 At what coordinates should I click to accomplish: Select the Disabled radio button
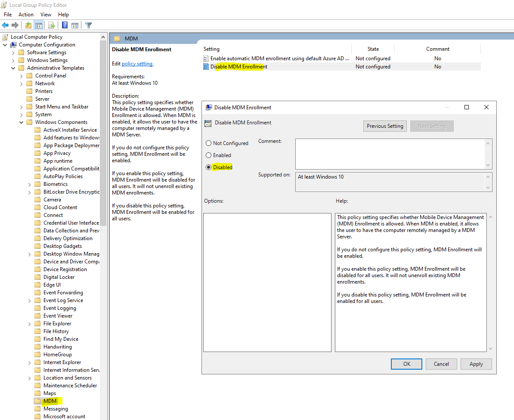coord(209,167)
